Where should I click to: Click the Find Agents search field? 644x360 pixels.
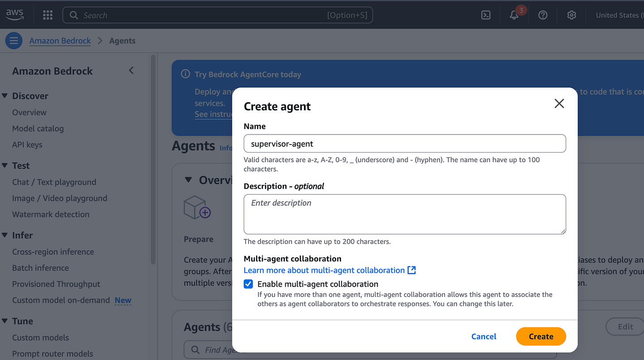click(x=370, y=350)
